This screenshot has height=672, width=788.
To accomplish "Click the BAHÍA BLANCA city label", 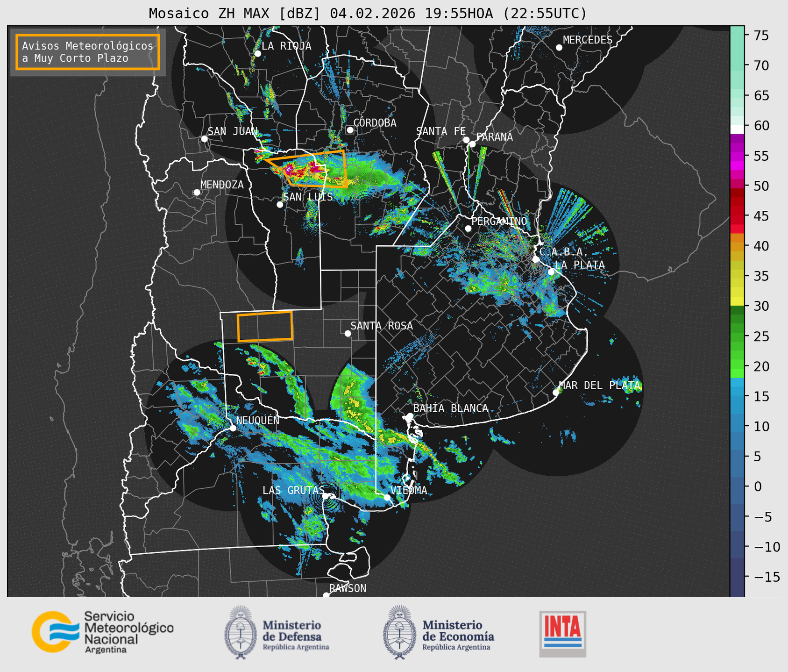I will (x=451, y=408).
